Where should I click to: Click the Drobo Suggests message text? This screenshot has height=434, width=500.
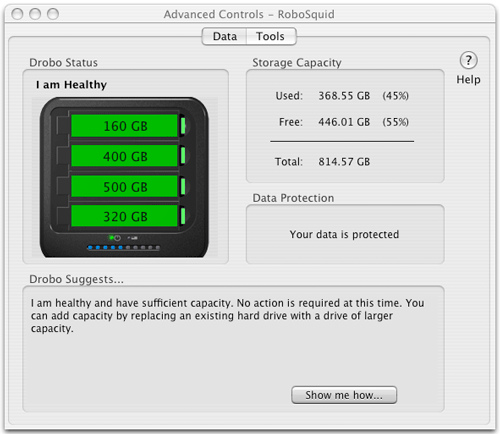coord(228,315)
